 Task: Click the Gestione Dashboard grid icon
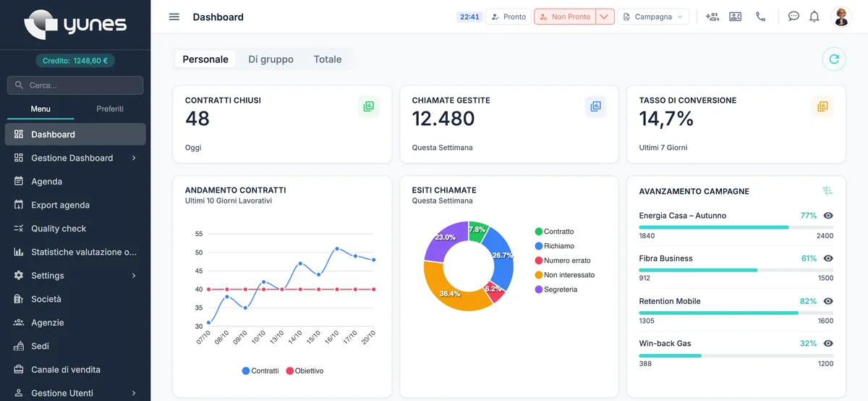pyautogui.click(x=19, y=158)
